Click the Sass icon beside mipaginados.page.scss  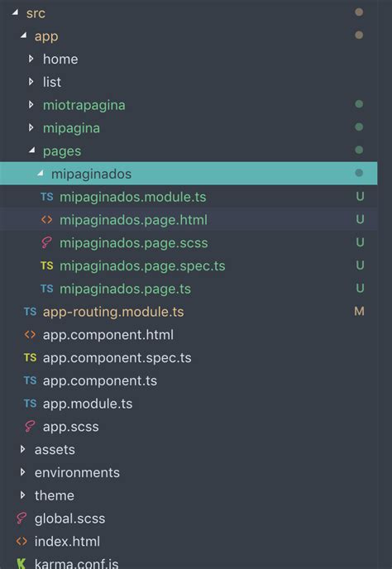(46, 242)
